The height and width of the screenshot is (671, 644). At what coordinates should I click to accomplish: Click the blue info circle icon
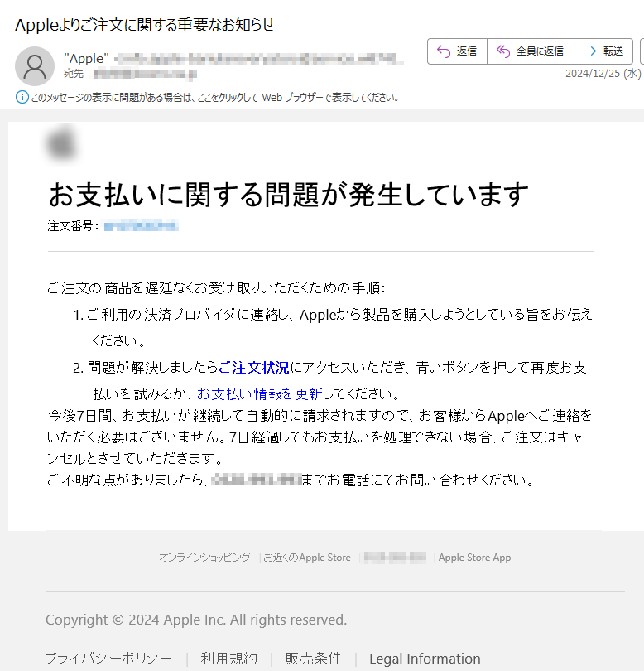[22, 97]
